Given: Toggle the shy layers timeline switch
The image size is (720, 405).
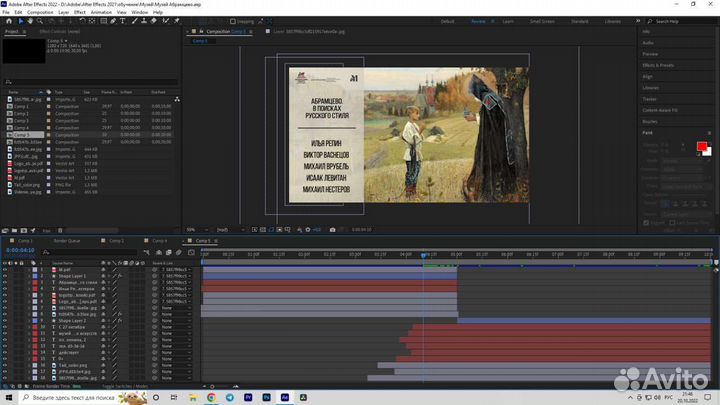Looking at the screenshot, I should coord(159,252).
